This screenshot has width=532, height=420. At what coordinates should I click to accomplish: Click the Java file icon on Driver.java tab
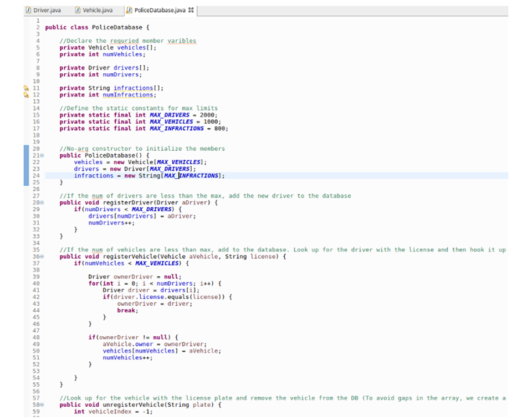click(x=29, y=10)
